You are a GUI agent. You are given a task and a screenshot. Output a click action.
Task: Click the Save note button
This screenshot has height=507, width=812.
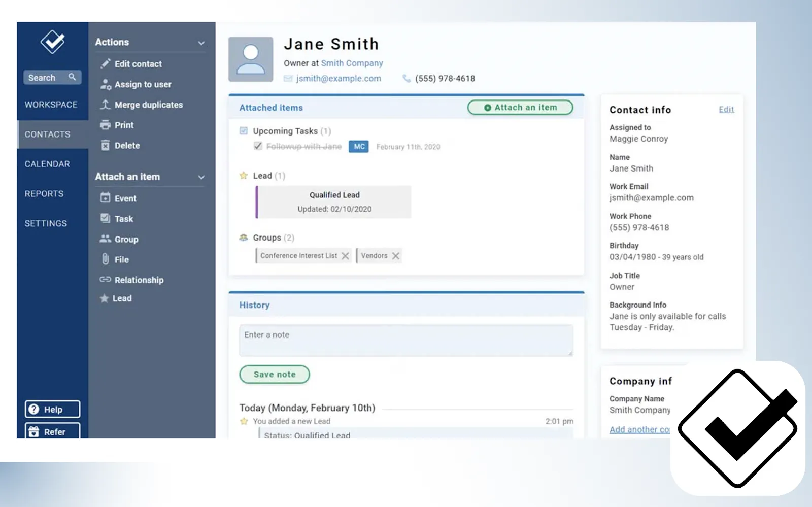click(275, 375)
